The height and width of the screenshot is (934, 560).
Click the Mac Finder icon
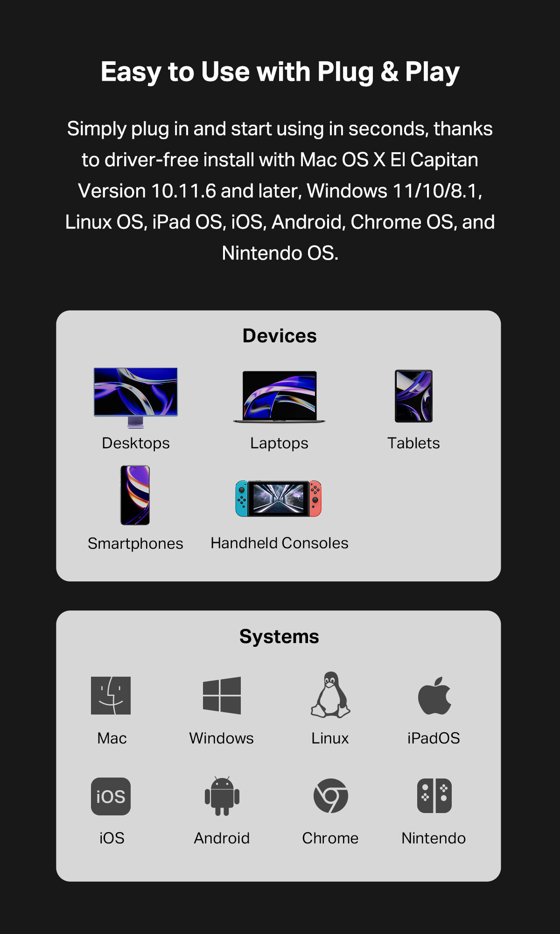click(x=111, y=695)
